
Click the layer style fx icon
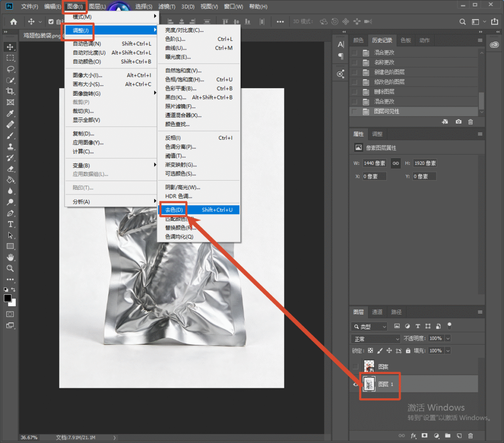pyautogui.click(x=413, y=436)
